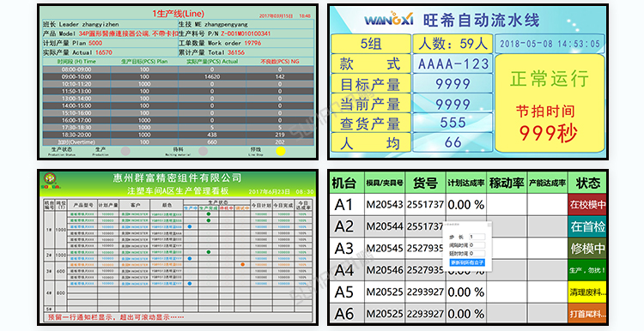Click the red scrolling notice line at bottom

tap(116, 317)
